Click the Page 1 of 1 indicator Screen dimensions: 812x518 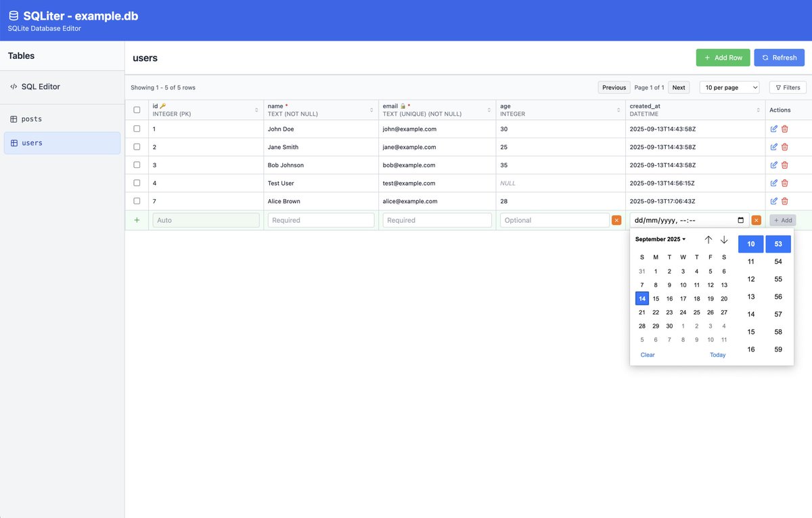click(x=649, y=87)
